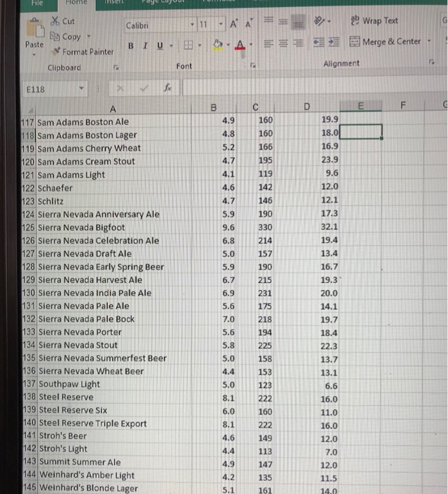This screenshot has width=448, height=494.
Task: Select column B header
Action: 214,108
